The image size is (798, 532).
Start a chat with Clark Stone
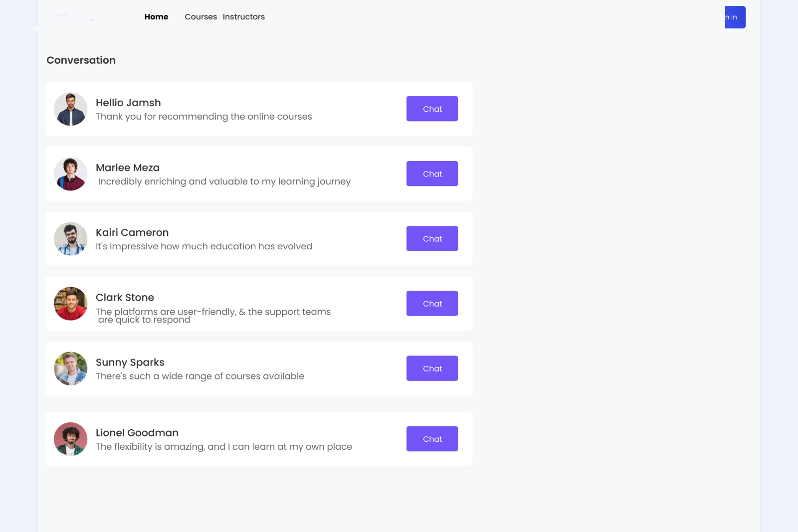[x=432, y=303]
